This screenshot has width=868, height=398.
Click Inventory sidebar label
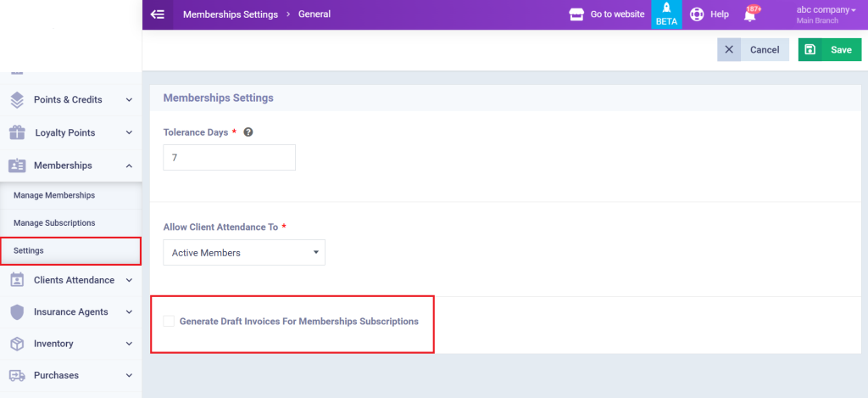pos(53,344)
